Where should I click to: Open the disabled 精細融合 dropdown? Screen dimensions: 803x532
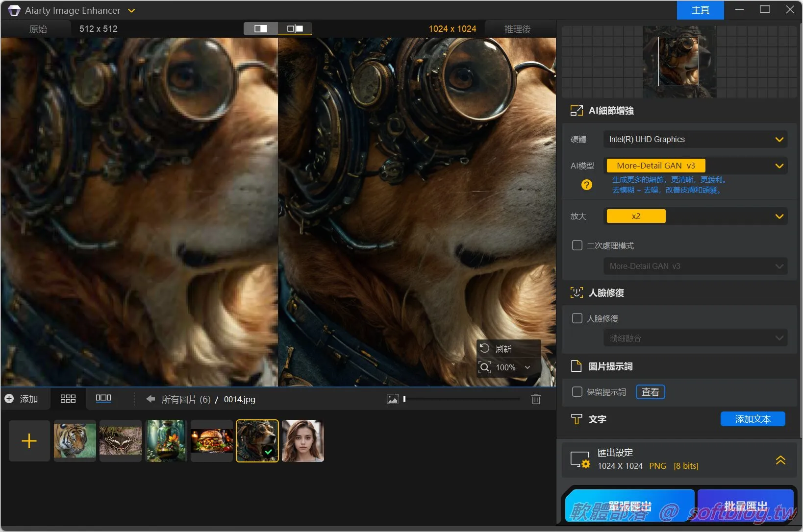[x=695, y=338]
